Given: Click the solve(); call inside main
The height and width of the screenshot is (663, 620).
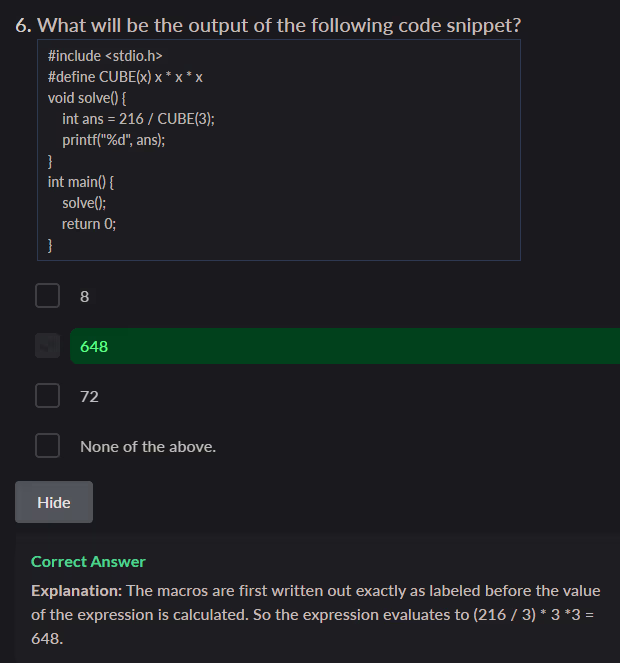Looking at the screenshot, I should [x=84, y=203].
